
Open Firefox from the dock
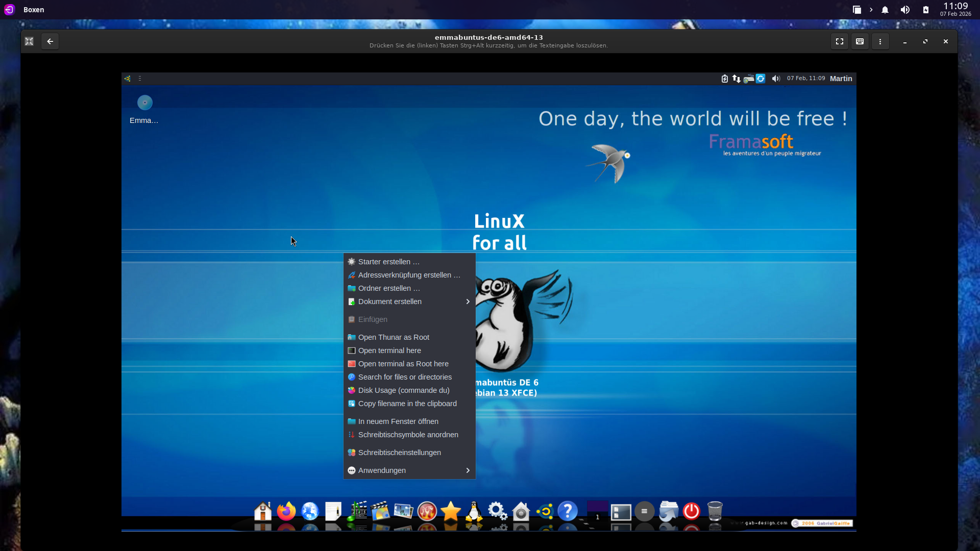click(286, 511)
